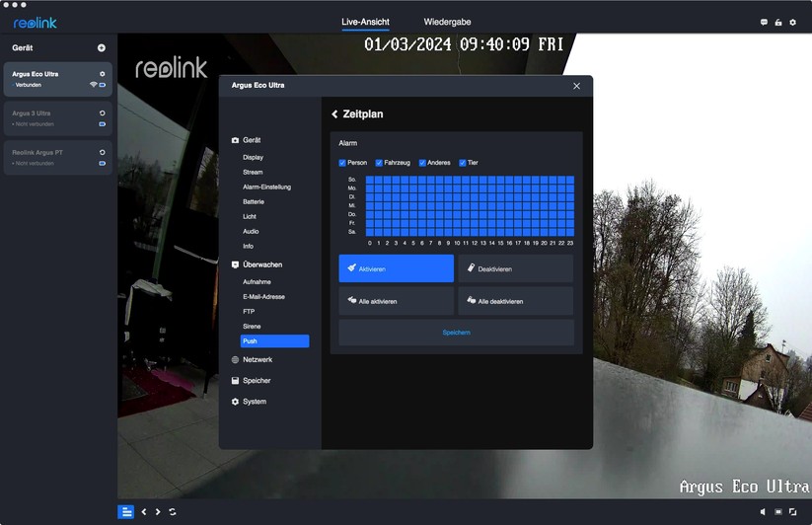Reconnect Argus 3 Ultra with refresh icon
This screenshot has width=812, height=525.
click(102, 112)
